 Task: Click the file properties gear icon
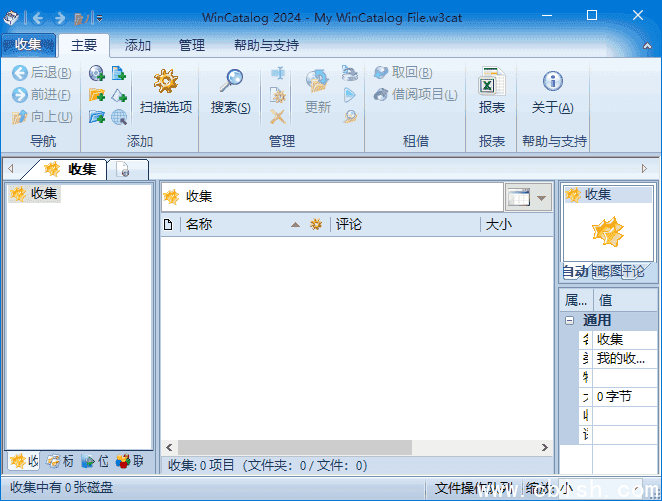coord(277,95)
